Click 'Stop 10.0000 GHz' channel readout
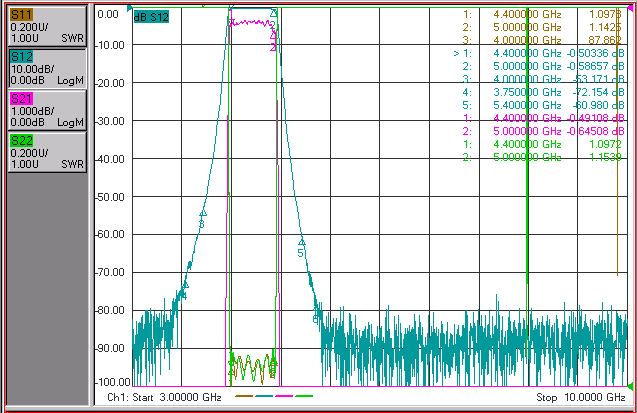 pyautogui.click(x=581, y=397)
